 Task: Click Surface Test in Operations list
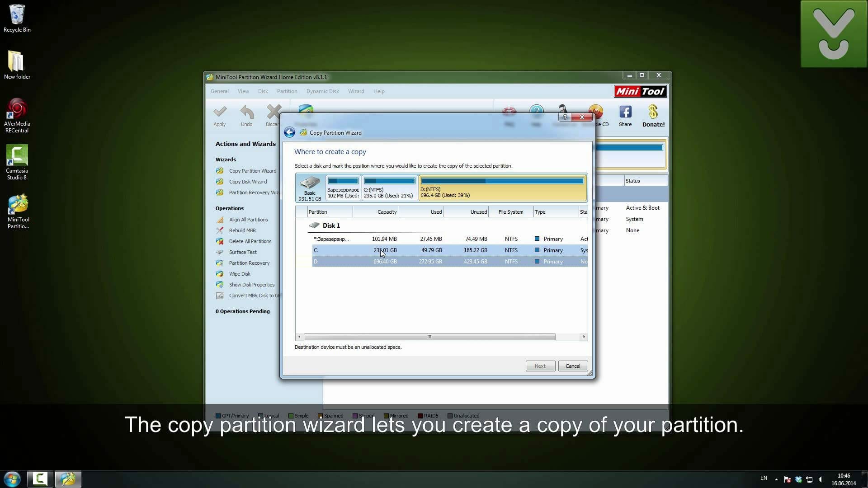click(x=243, y=252)
